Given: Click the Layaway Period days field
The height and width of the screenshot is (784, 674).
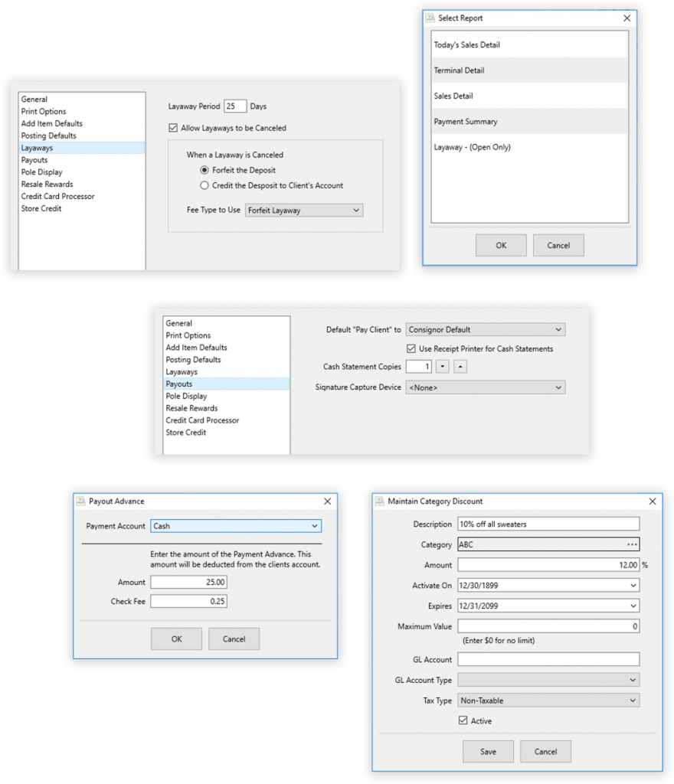Looking at the screenshot, I should pyautogui.click(x=235, y=106).
